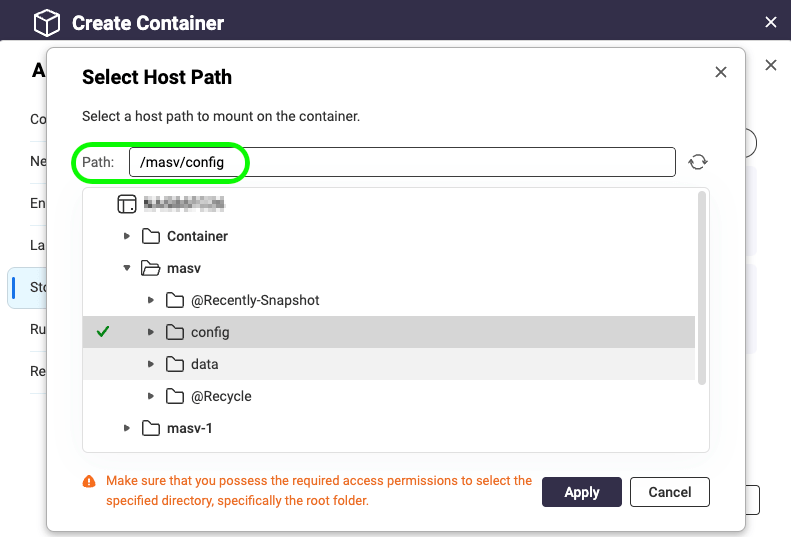
Task: Click the open masv folder icon
Action: (151, 268)
